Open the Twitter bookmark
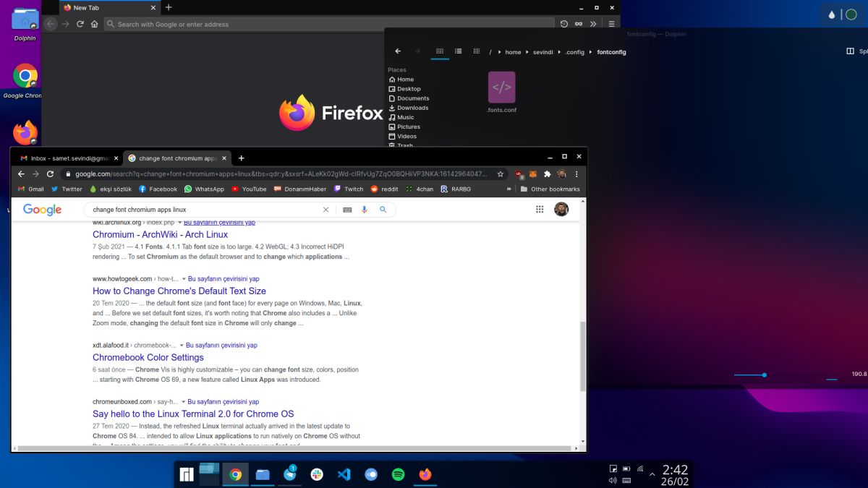The image size is (868, 488). [67, 189]
